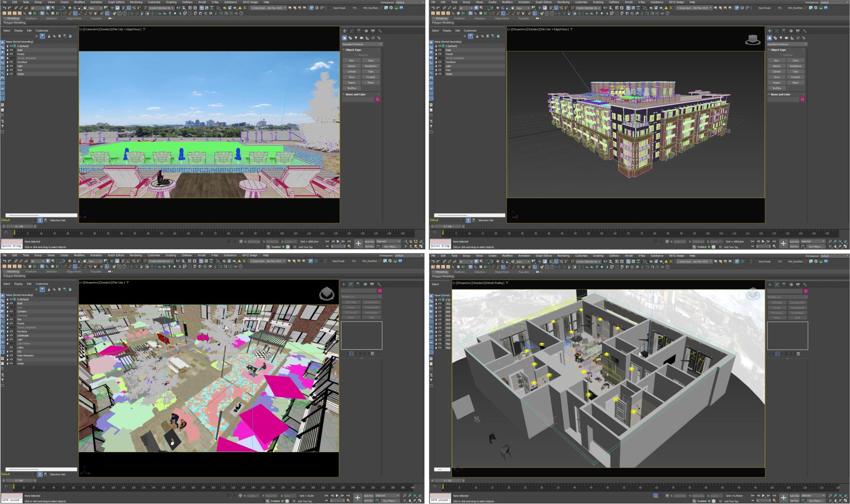Open Create panel tab in Camera010 window
This screenshot has height=504, width=850.
(344, 31)
